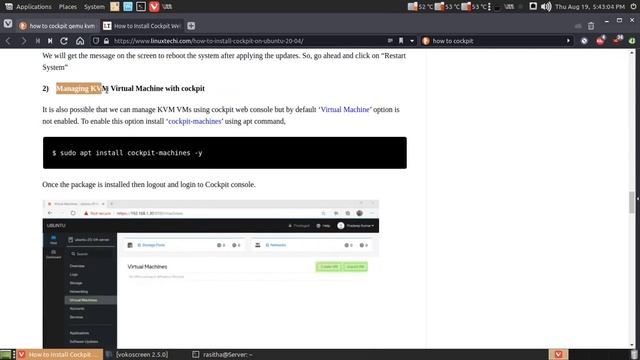Reload the current page
Screen dimensions: 640x360
[x=64, y=41]
